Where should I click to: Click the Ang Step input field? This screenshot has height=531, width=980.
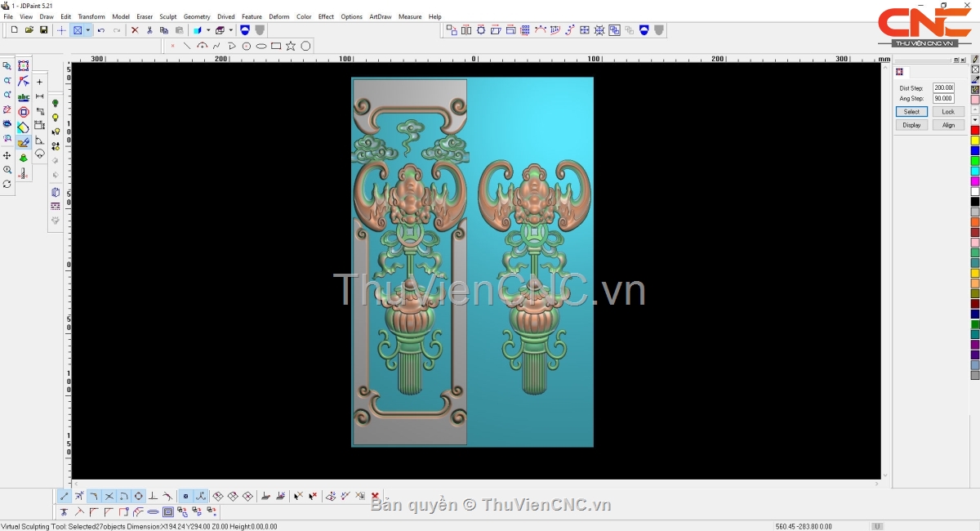pyautogui.click(x=943, y=99)
